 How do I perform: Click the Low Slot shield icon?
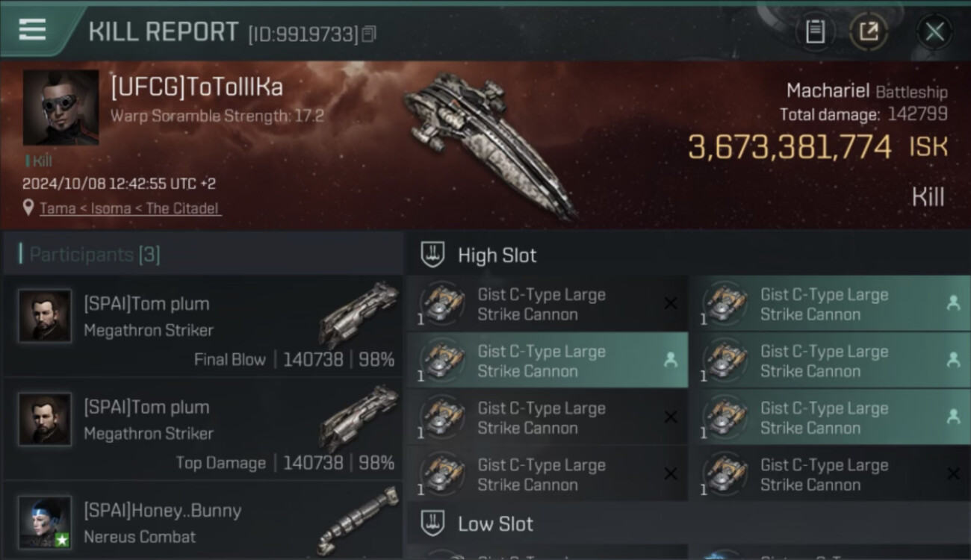[x=432, y=523]
